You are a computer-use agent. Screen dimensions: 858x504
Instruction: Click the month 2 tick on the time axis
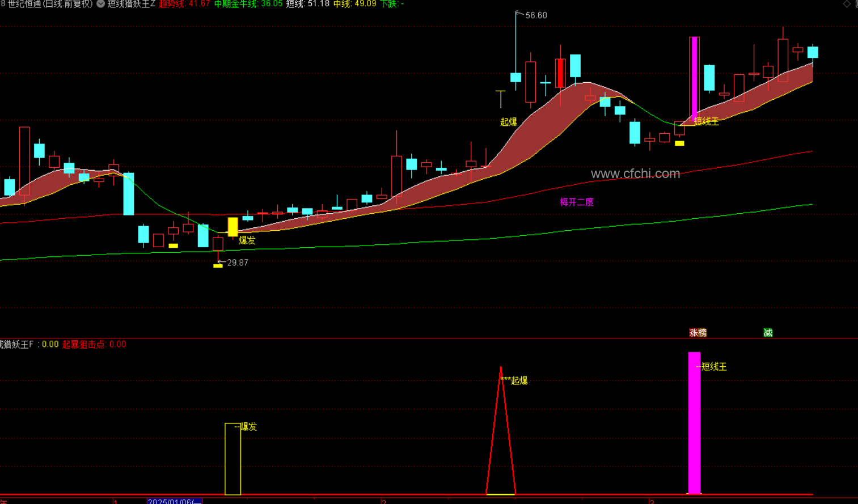[384, 502]
